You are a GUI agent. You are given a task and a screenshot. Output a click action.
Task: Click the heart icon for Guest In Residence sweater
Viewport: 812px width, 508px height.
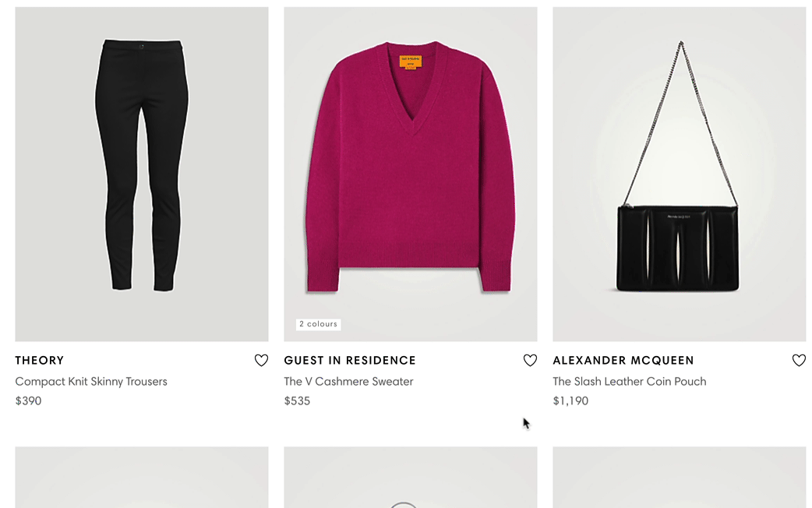point(530,360)
